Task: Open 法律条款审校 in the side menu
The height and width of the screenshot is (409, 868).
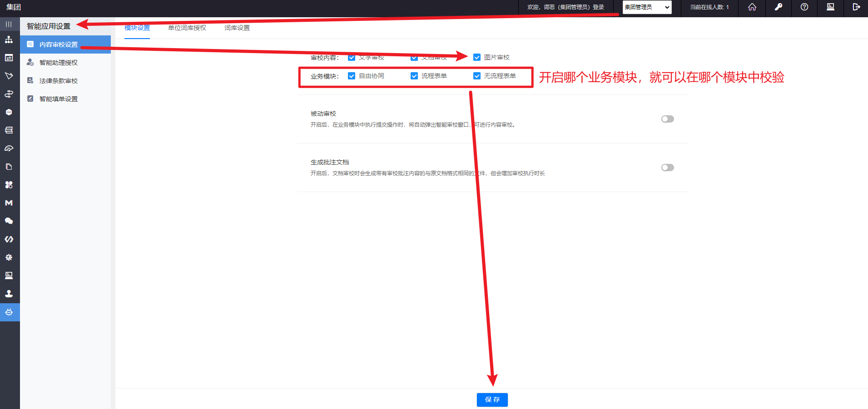Action: click(x=65, y=81)
